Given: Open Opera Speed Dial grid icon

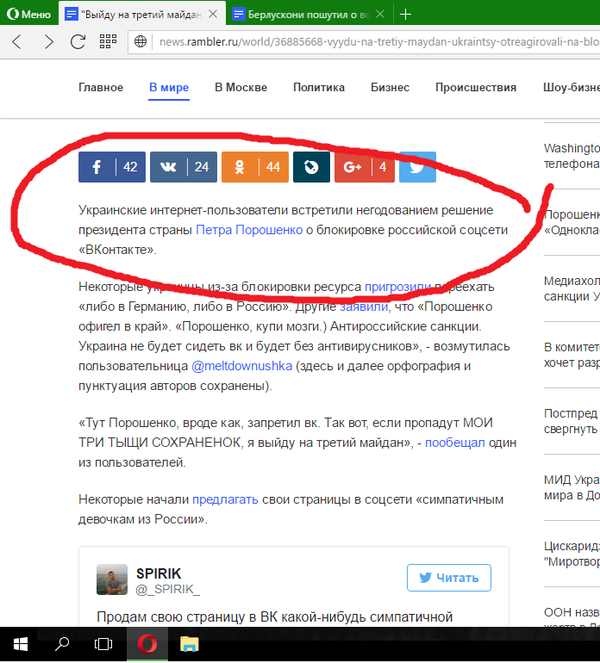Looking at the screenshot, I should tap(109, 41).
